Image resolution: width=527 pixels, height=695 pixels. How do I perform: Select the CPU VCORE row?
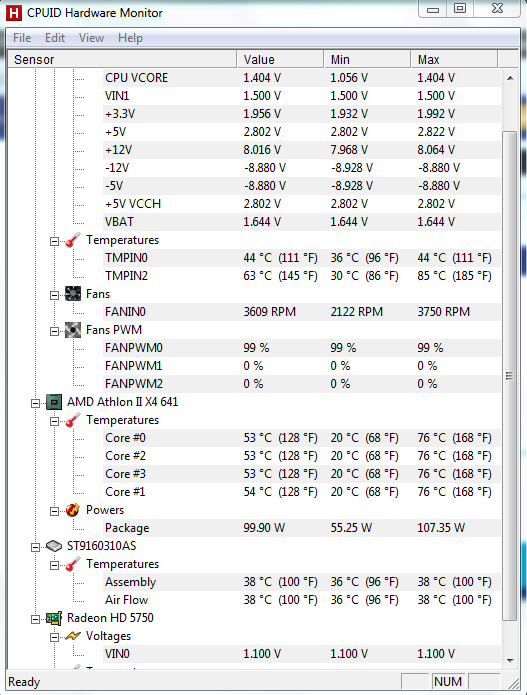click(x=302, y=78)
